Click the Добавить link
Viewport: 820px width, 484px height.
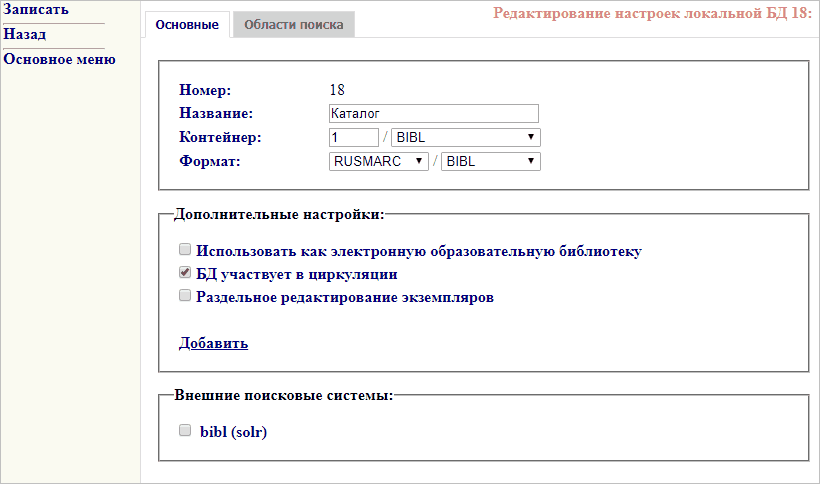tap(213, 343)
